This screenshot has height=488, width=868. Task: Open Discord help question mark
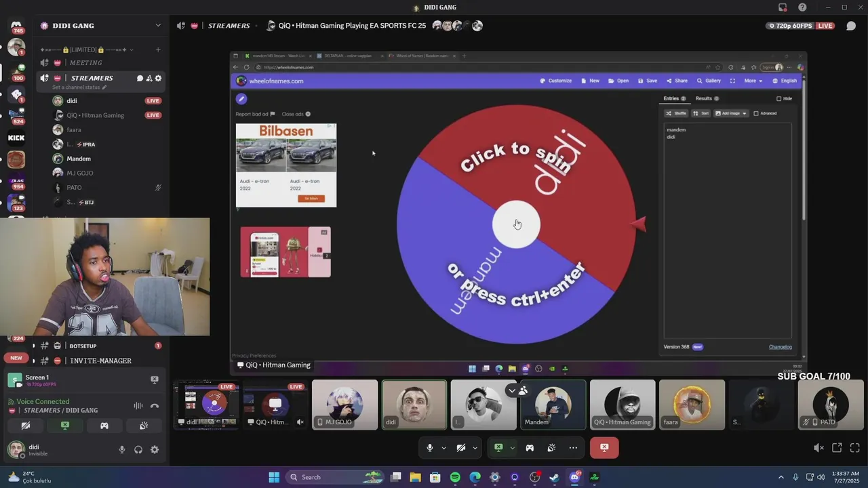[802, 7]
